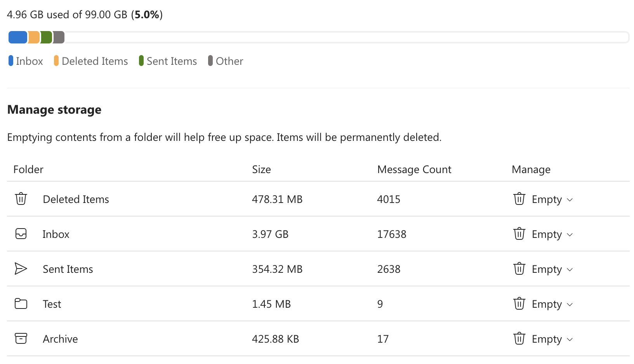Expand the Empty chevron for Test folder
Viewport: 634px width, 364px height.
(x=570, y=304)
